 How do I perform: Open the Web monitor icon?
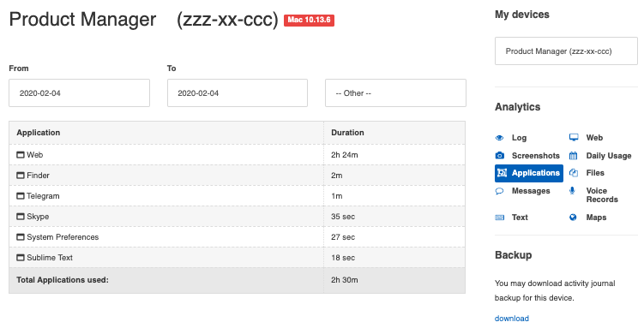574,138
